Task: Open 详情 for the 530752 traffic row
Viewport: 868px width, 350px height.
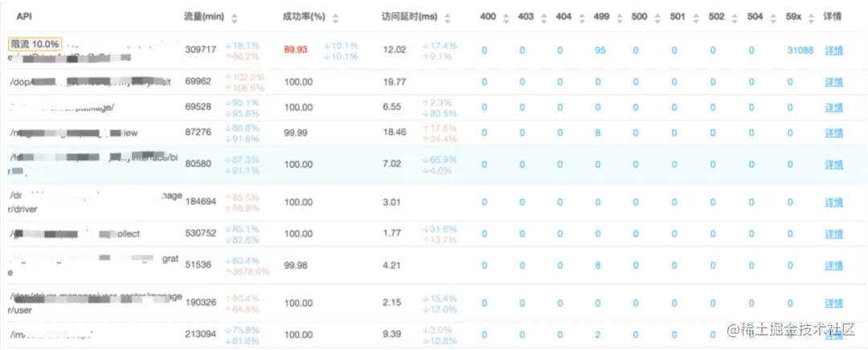Action: [833, 234]
